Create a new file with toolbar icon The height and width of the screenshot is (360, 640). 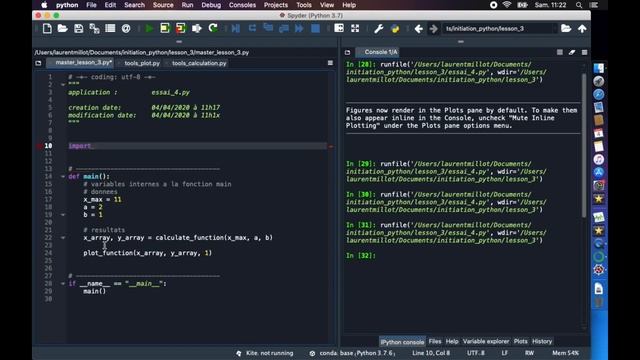pyautogui.click(x=47, y=29)
